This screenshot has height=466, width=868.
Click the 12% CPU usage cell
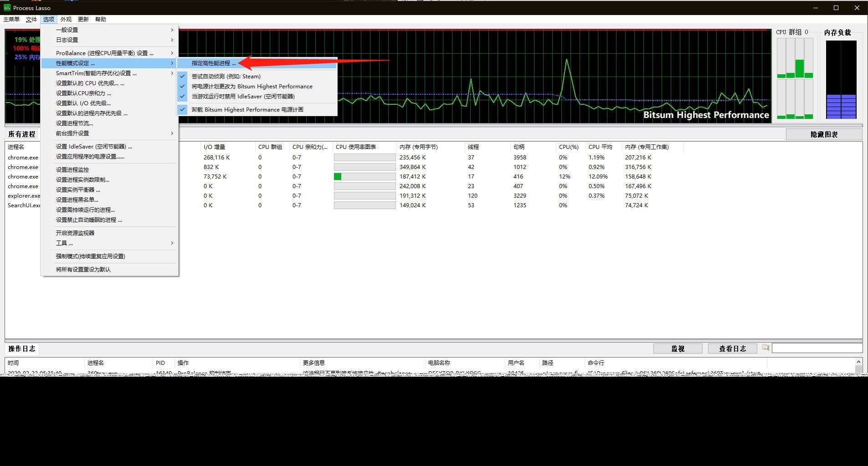pos(565,176)
